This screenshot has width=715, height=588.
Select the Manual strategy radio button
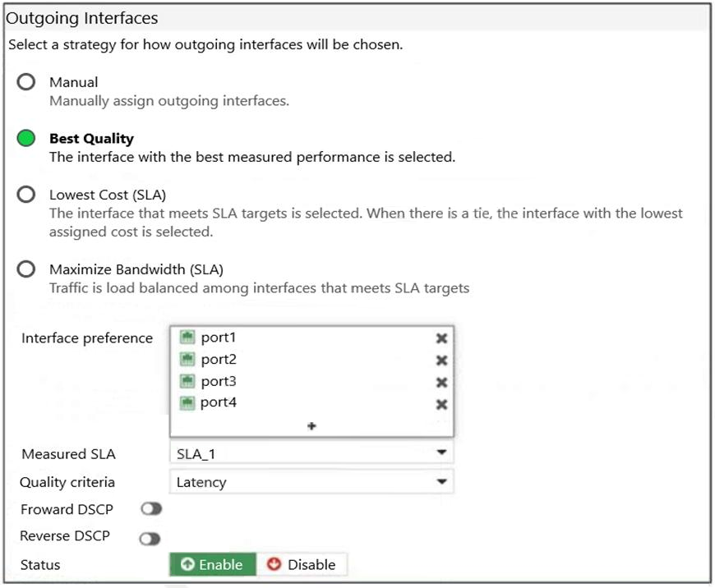point(27,82)
